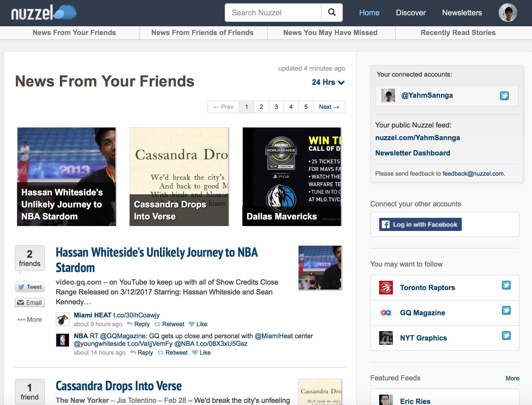Screen dimensions: 532x405
Task: Click the Next page button
Action: pyautogui.click(x=329, y=107)
